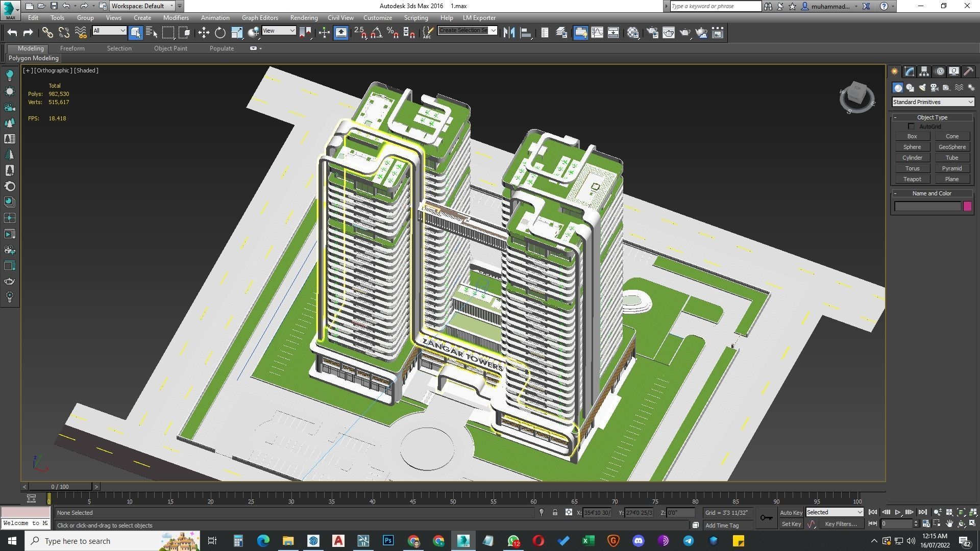Toggle Selection Lock padlock

pyautogui.click(x=555, y=513)
